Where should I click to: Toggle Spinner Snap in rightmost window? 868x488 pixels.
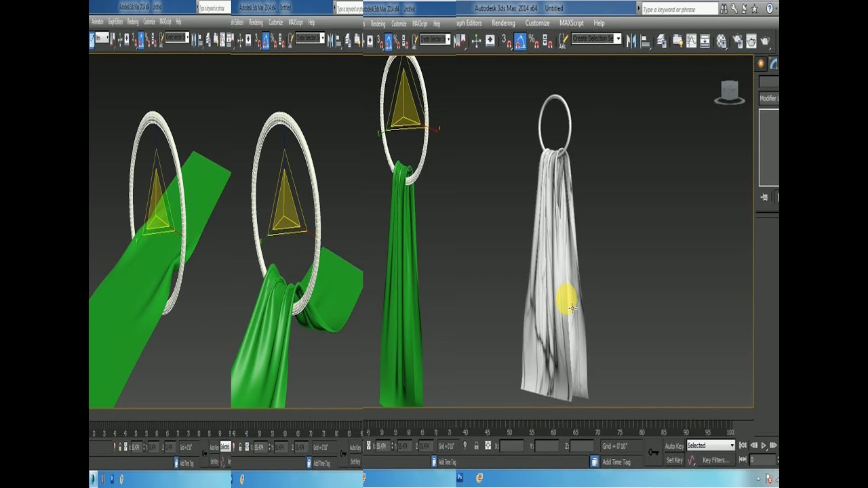tap(547, 41)
